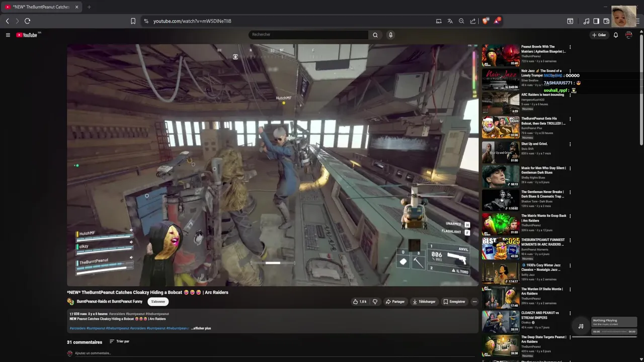Open The Matrix Wants Its Goop Back thumbnail
Viewport: 644px width, 362px height.
tap(501, 224)
